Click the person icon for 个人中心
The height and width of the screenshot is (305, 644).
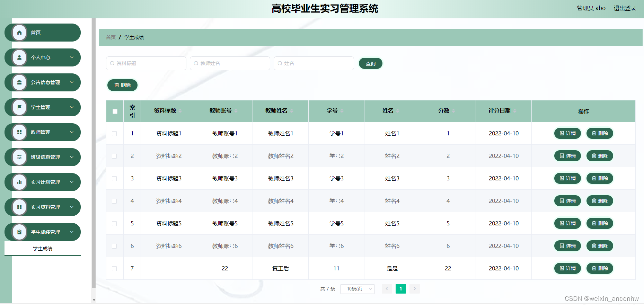point(19,57)
